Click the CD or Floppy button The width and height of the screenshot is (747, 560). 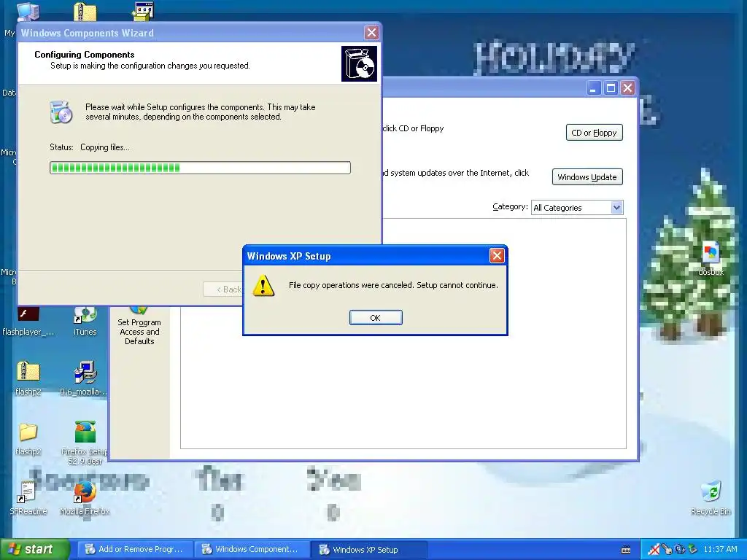coord(594,133)
